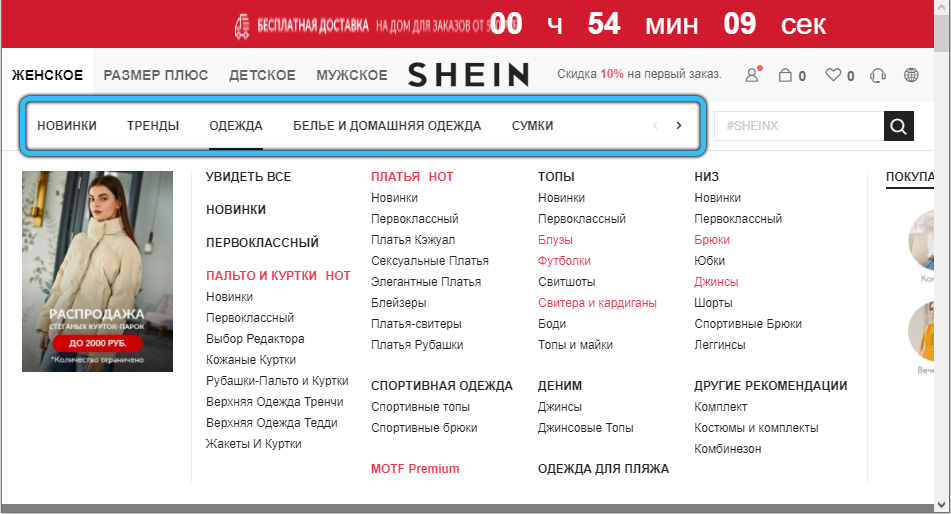Open MOTF Premium link
This screenshot has height=514, width=951.
[415, 468]
